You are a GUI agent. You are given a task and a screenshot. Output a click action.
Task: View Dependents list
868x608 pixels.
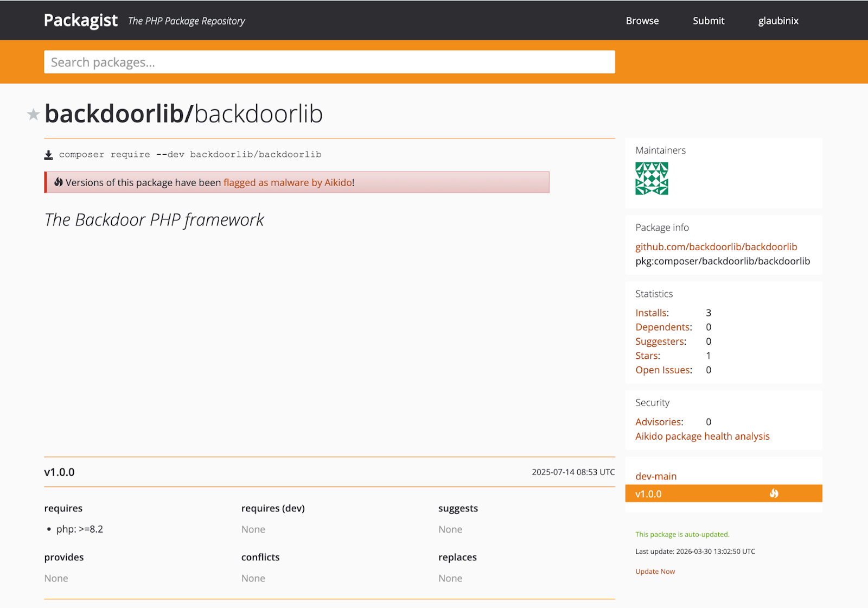[x=662, y=327]
